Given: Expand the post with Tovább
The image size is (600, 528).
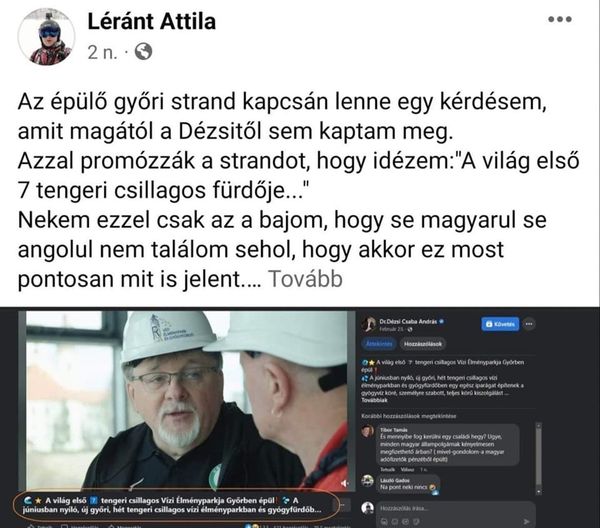Looking at the screenshot, I should pyautogui.click(x=305, y=279).
